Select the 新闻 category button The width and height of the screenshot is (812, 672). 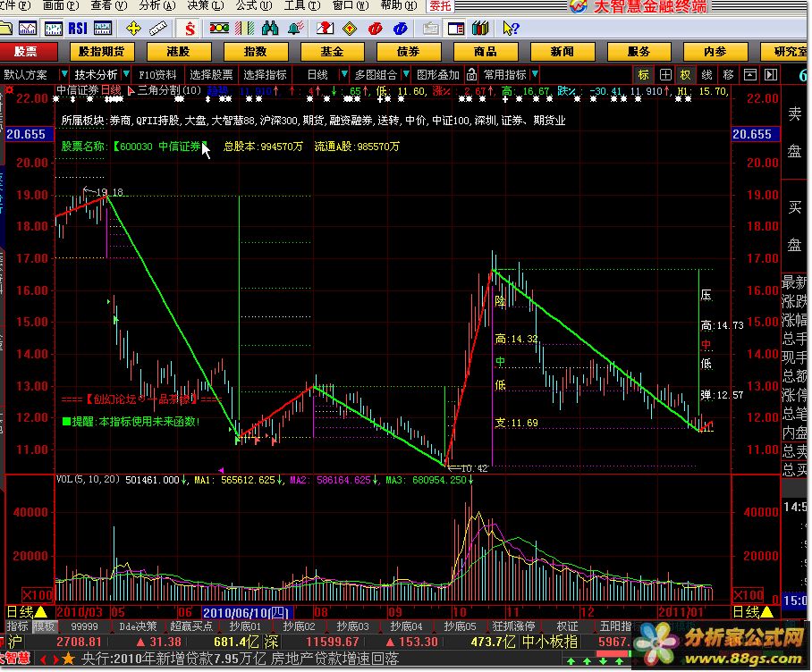pos(562,51)
